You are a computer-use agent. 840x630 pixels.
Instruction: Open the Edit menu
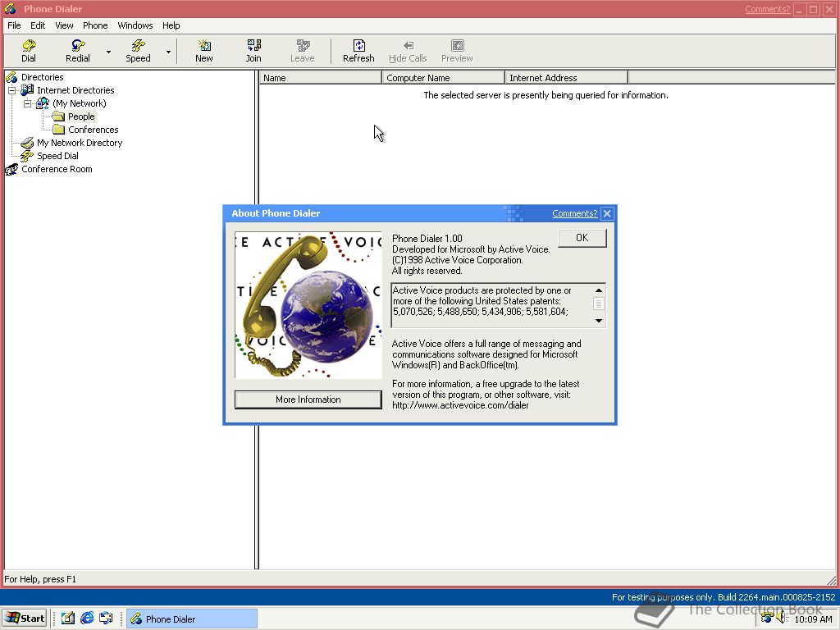point(38,25)
